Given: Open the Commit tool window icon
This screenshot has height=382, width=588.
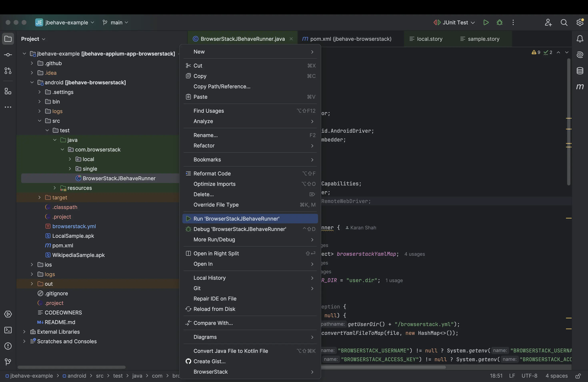Looking at the screenshot, I should [x=8, y=55].
